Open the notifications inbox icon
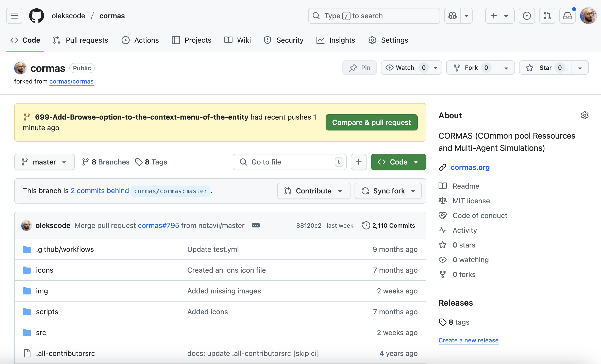The image size is (601, 364). click(x=567, y=16)
